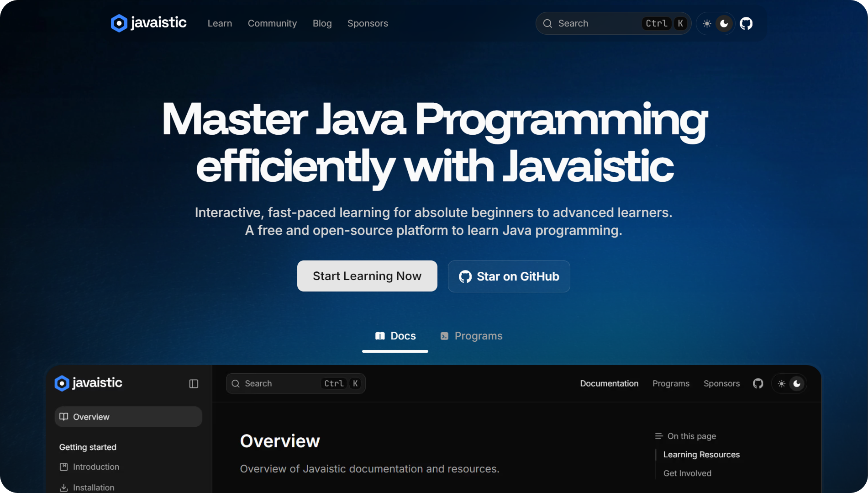Open the Learning Resources link

coord(701,454)
